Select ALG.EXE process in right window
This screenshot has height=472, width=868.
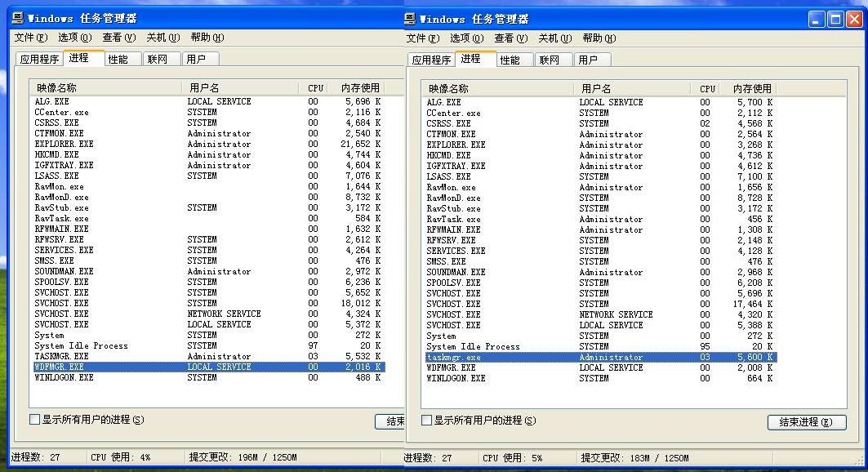[601, 102]
